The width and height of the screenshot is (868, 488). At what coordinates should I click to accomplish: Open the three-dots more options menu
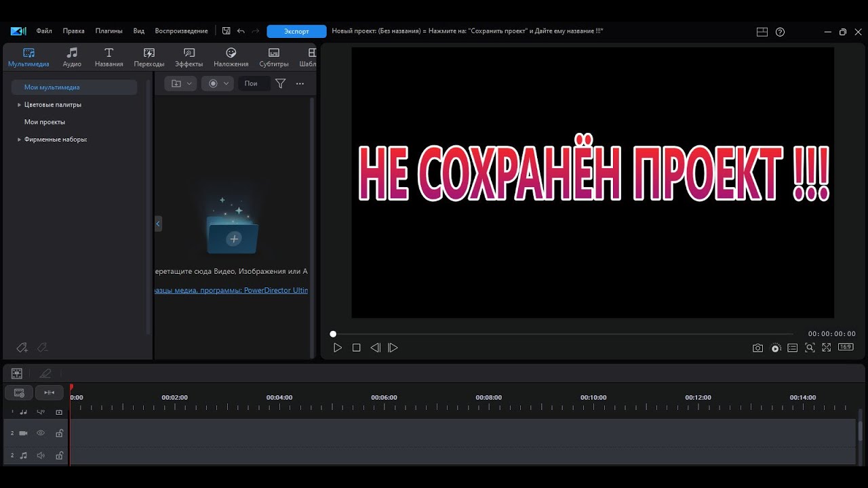point(300,83)
